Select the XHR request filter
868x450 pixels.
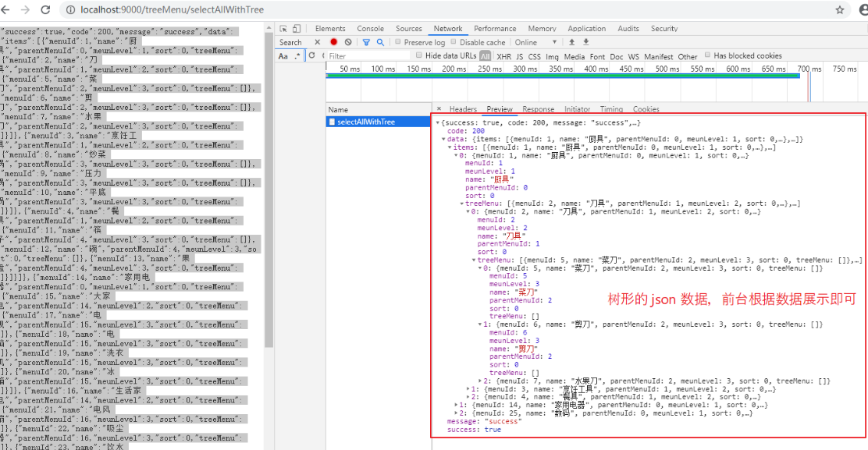tap(506, 56)
